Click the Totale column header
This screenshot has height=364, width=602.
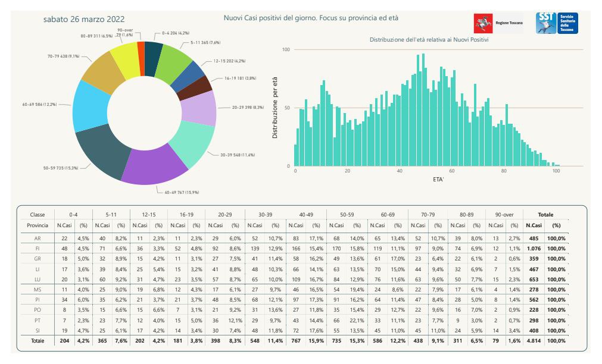545,214
